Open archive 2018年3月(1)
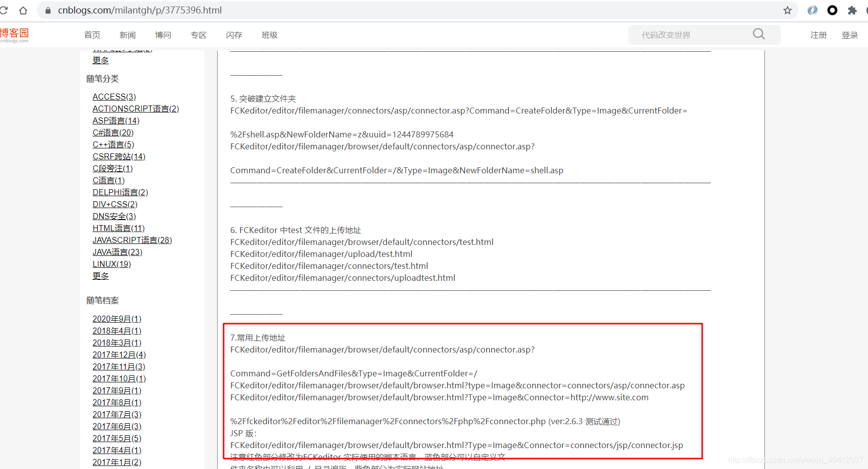This screenshot has width=868, height=469. [x=117, y=343]
